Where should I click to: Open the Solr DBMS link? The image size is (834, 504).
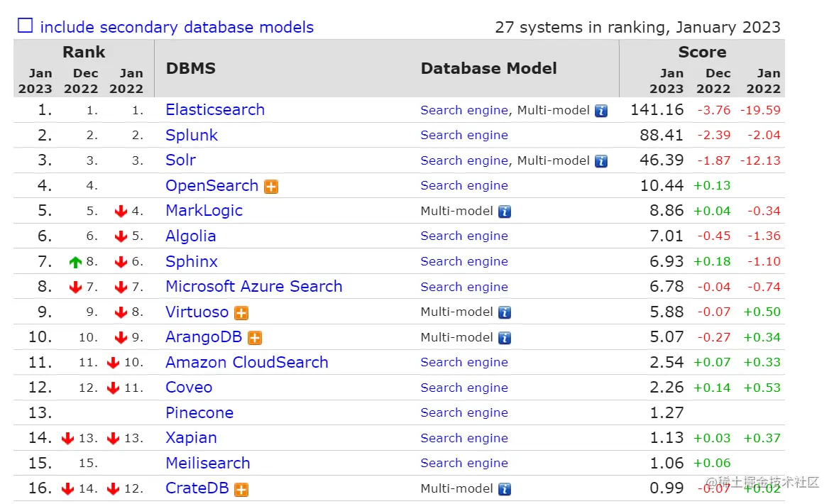coord(181,160)
